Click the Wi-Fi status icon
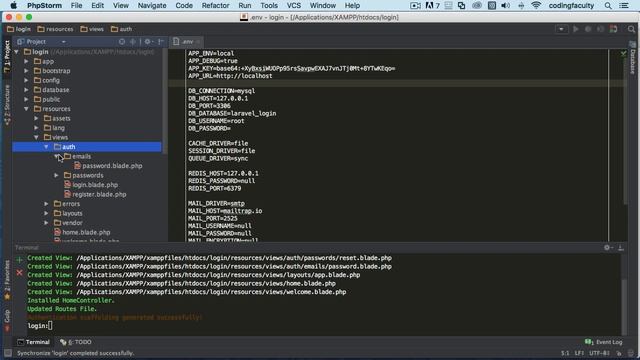640x360 pixels. 536,5
